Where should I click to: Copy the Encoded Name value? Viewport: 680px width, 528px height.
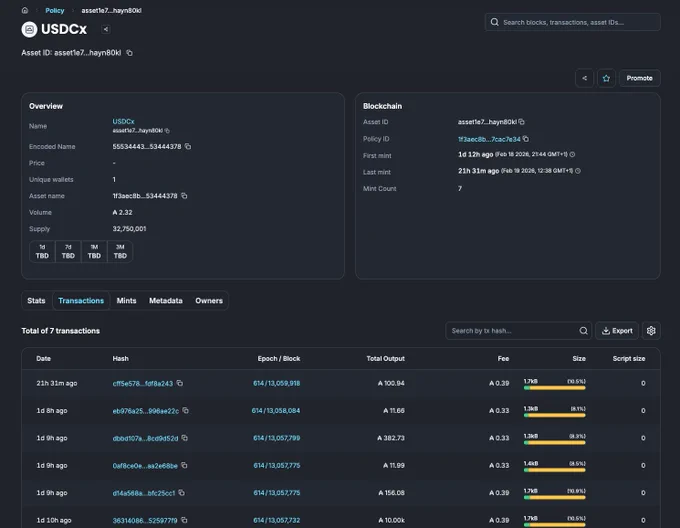pos(188,147)
